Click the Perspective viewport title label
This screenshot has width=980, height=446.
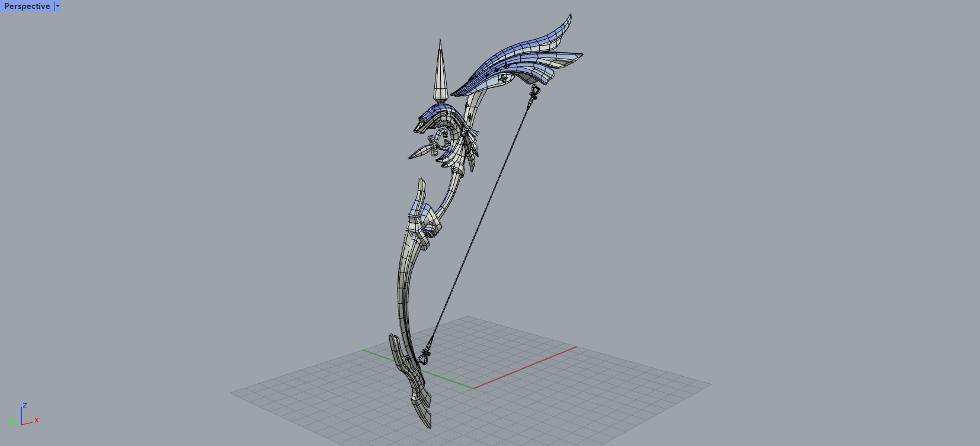point(27,6)
